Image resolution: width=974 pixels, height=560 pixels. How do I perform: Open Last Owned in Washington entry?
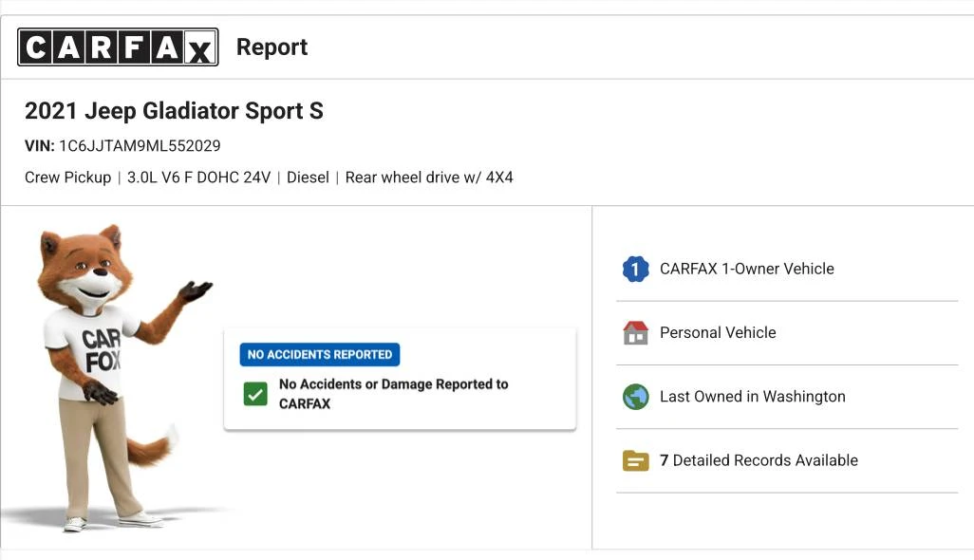(x=752, y=397)
